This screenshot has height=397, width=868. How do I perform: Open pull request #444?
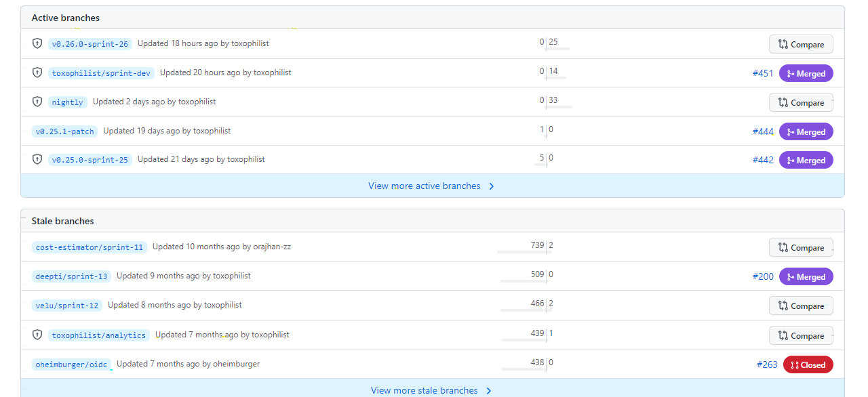pyautogui.click(x=763, y=131)
